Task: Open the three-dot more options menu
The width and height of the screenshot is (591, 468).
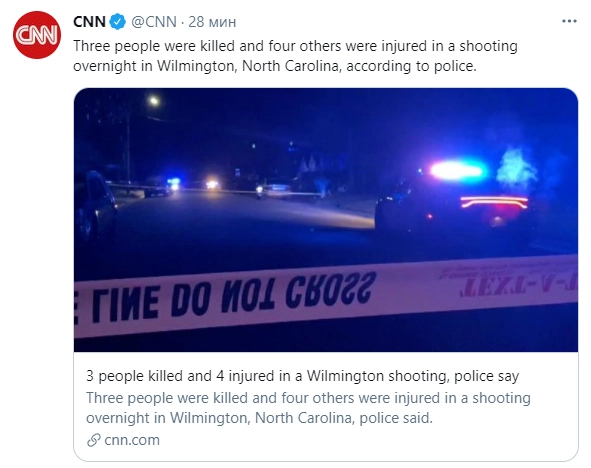Action: (x=569, y=21)
